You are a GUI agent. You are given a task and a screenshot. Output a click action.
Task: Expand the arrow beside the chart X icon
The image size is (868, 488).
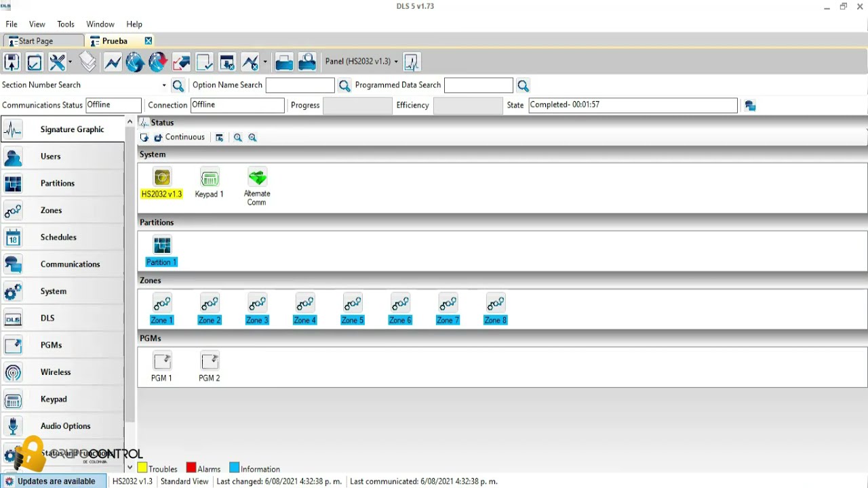pyautogui.click(x=264, y=62)
